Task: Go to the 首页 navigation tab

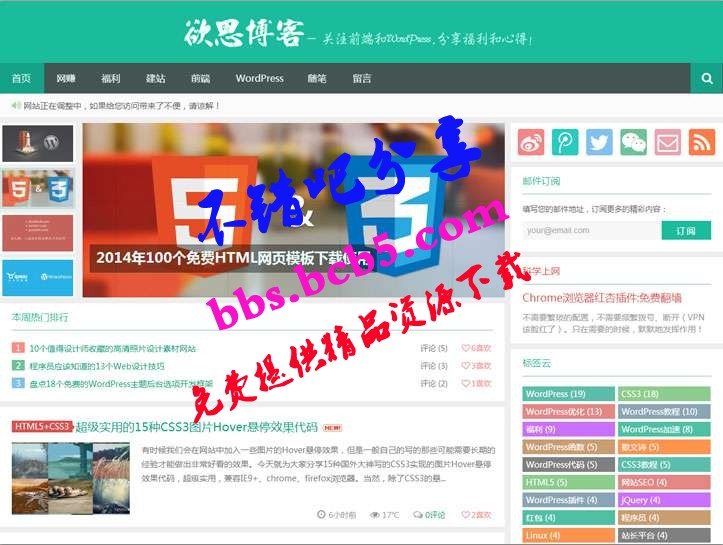Action: pos(22,78)
